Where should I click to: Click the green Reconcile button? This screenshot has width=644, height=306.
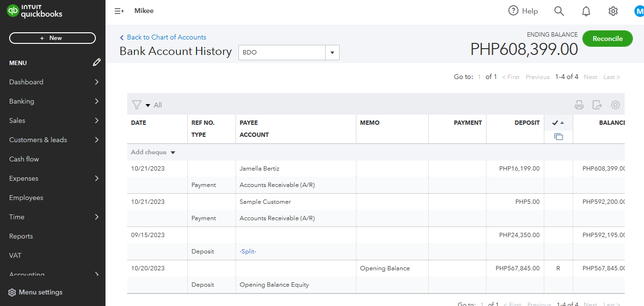[607, 39]
